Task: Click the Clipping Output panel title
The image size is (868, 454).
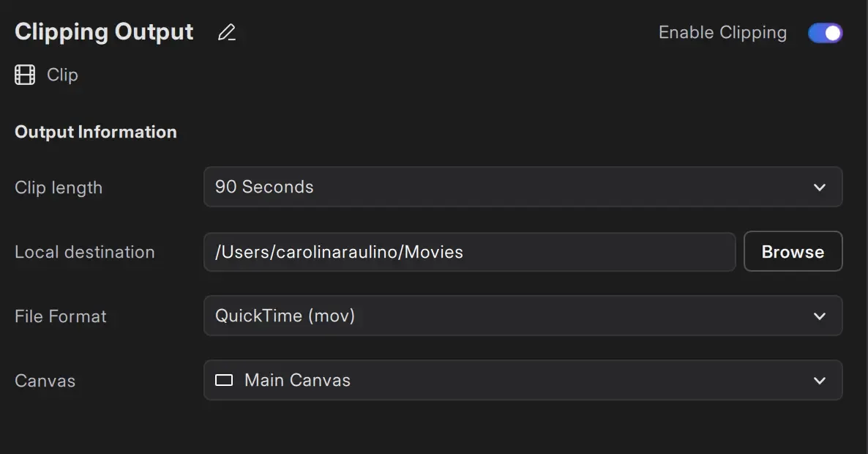Action: click(103, 31)
